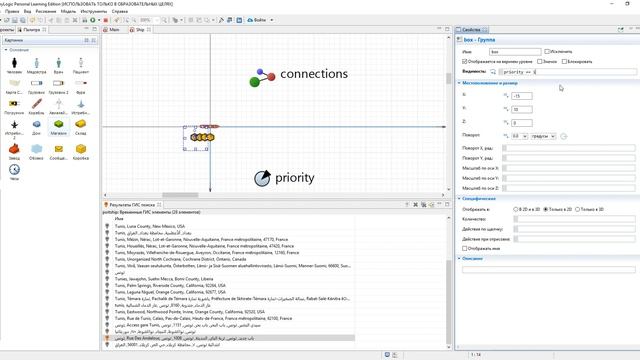Select the 'Tunis, Laguna Niguel, Orange County' result
This screenshot has height=360, width=640.
170,292
